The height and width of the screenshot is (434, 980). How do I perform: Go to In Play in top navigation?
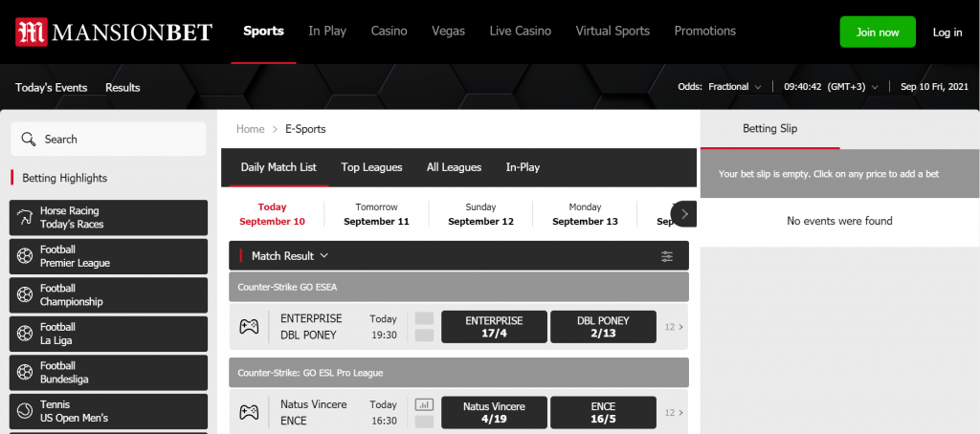[x=327, y=32]
